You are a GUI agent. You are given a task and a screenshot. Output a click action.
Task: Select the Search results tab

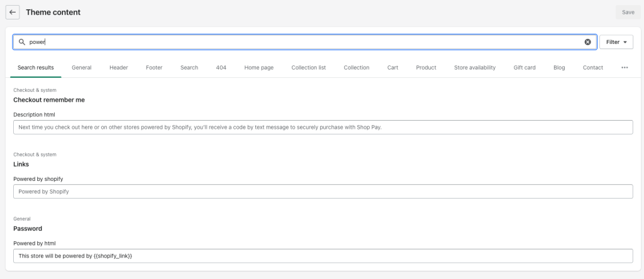point(36,68)
